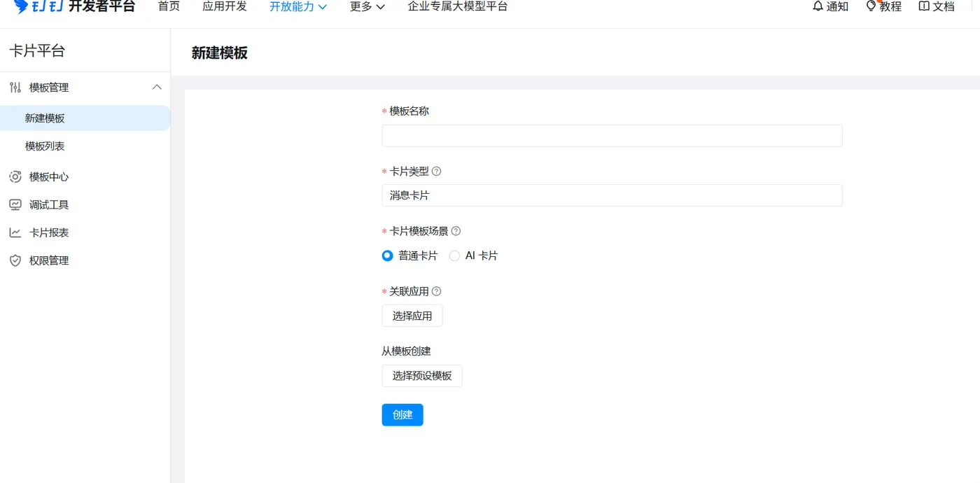Open the 通知 link
This screenshot has height=483, width=980.
tap(837, 6)
